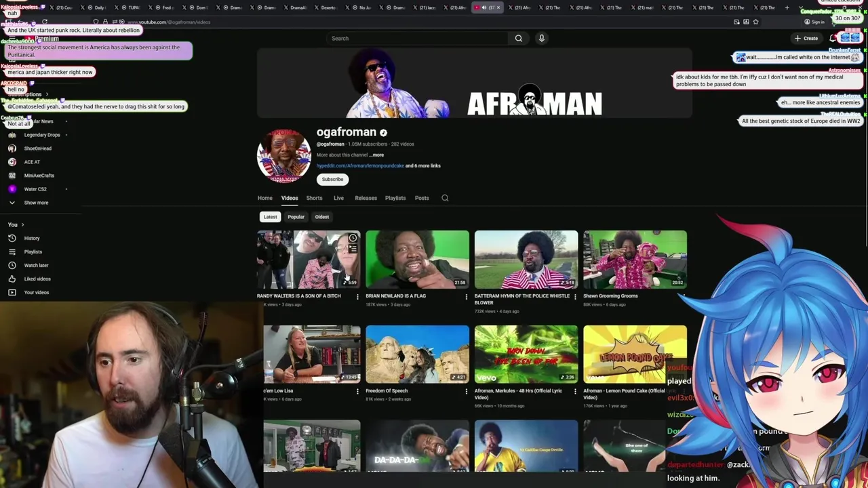
Task: Expand the You section chevron
Action: 22,224
